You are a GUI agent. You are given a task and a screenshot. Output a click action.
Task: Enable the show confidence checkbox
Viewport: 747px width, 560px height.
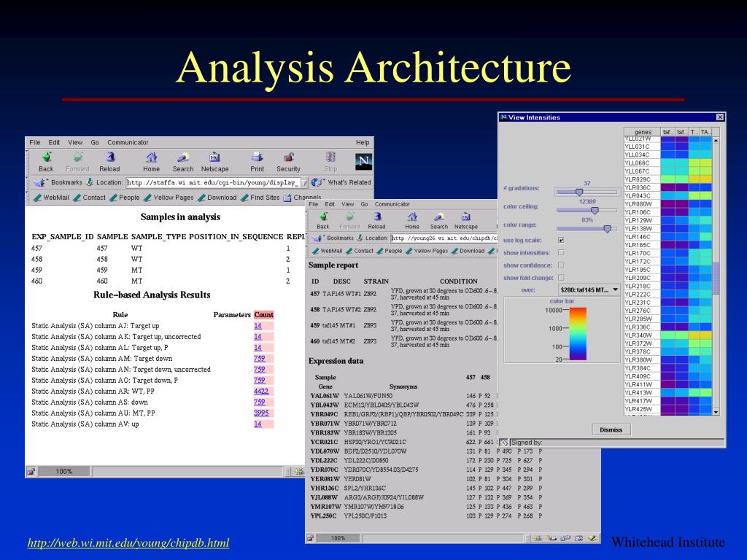[x=561, y=265]
